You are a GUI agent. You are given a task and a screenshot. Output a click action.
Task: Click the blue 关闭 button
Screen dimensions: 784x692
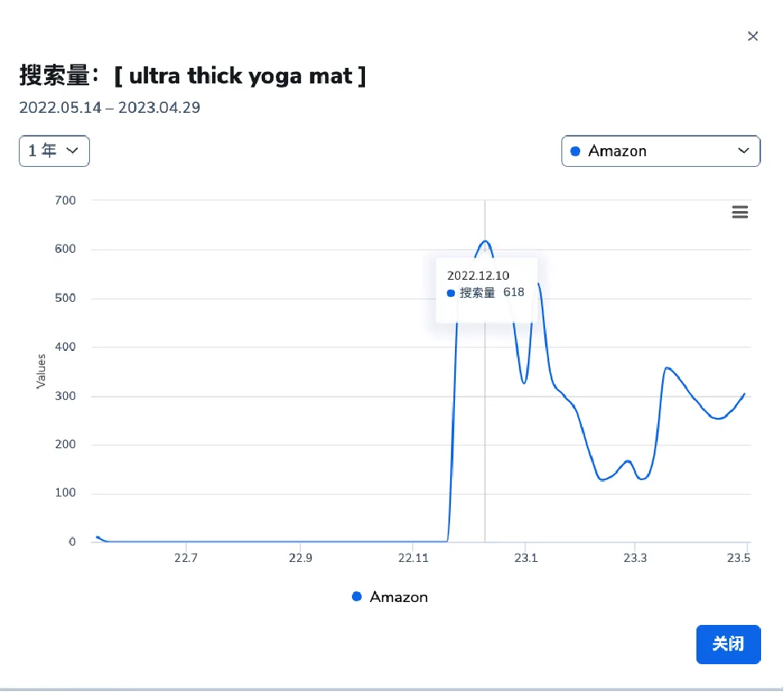coord(728,644)
